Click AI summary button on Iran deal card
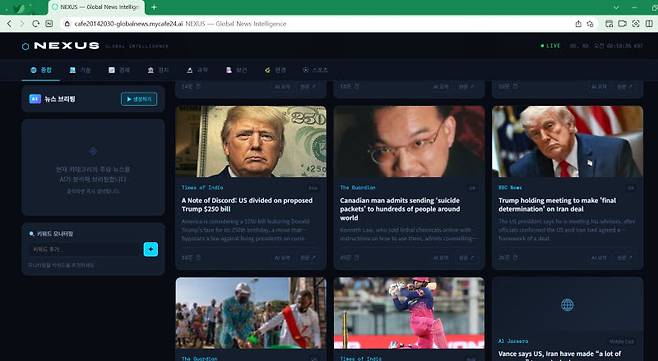Image resolution: width=658 pixels, height=361 pixels. click(599, 258)
